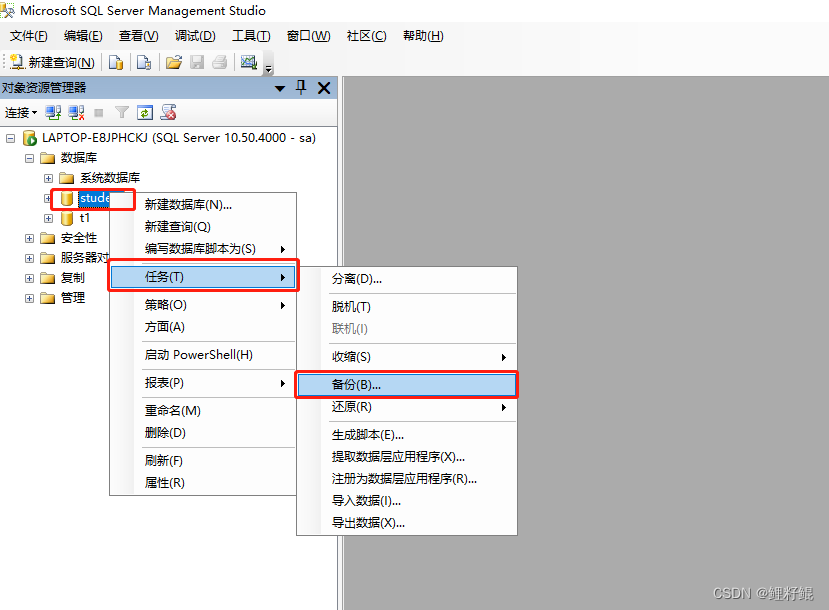Choose 方面(A) from context menu
The height and width of the screenshot is (610, 829).
(x=203, y=327)
